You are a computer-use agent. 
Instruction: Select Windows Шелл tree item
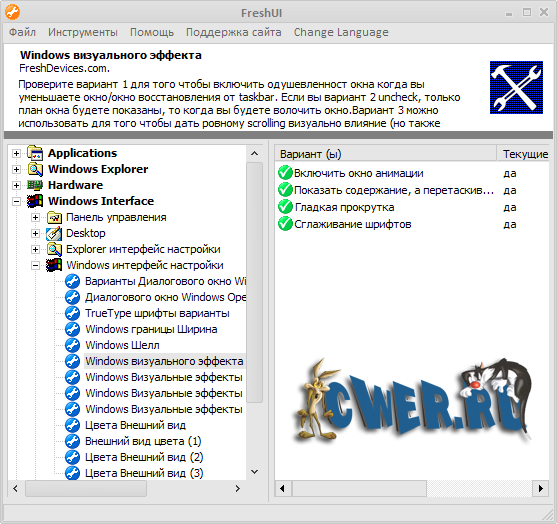123,345
